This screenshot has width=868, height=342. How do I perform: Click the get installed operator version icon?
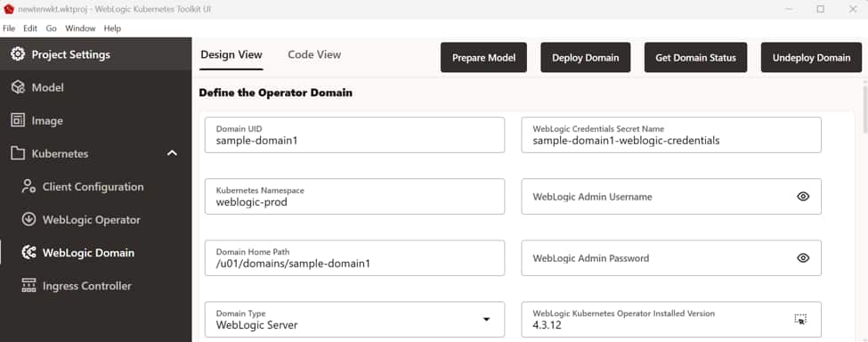800,319
